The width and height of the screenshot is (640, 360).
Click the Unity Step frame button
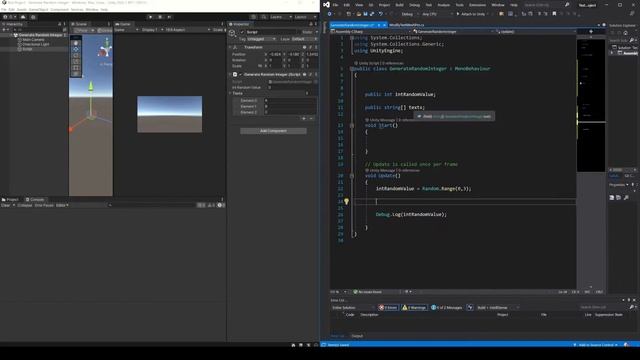click(x=169, y=17)
